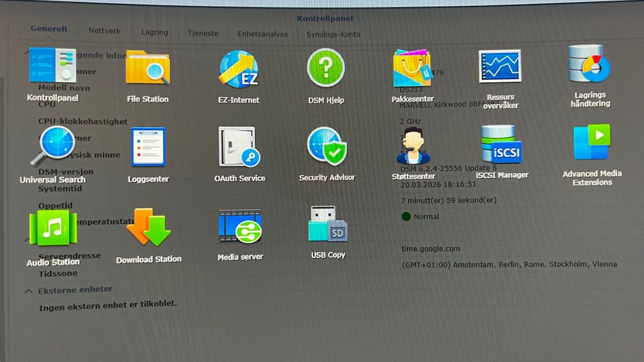The width and height of the screenshot is (644, 362).
Task: Click the time.google.com server address
Action: coord(431,249)
